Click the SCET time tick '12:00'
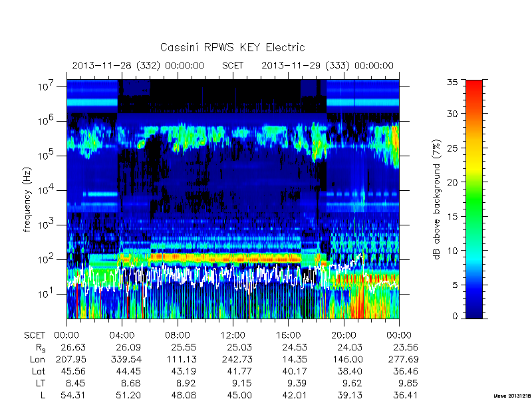This screenshot has width=532, height=399. [x=233, y=335]
